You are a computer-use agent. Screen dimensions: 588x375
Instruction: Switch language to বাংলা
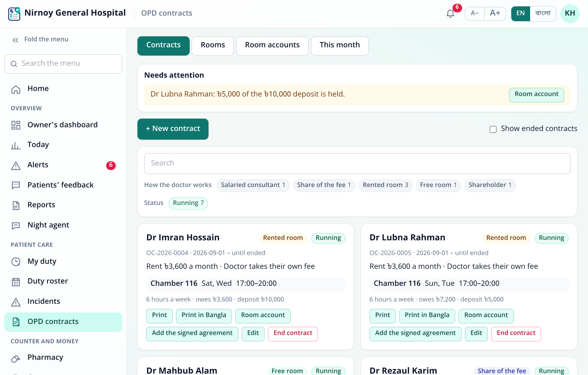click(x=543, y=13)
